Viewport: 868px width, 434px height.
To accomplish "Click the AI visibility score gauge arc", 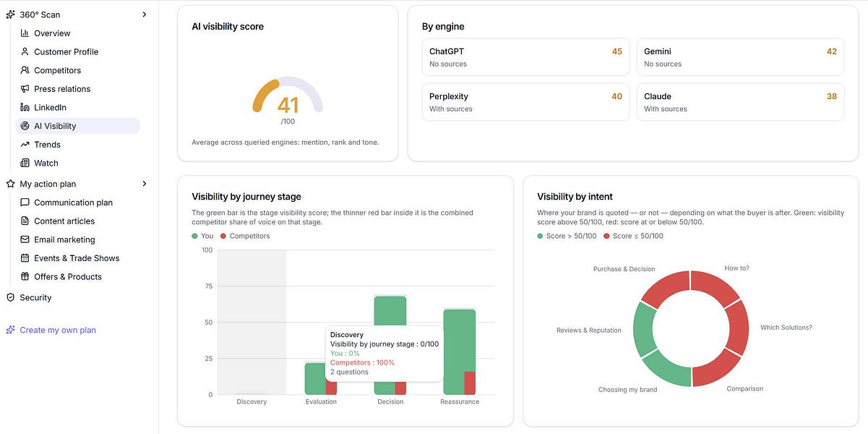I will [288, 94].
